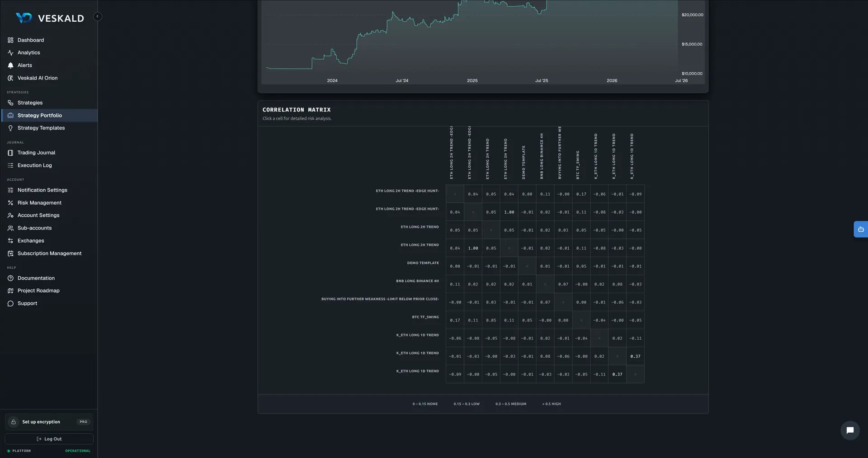
Task: Click the Exchanges swap arrows icon
Action: [10, 241]
